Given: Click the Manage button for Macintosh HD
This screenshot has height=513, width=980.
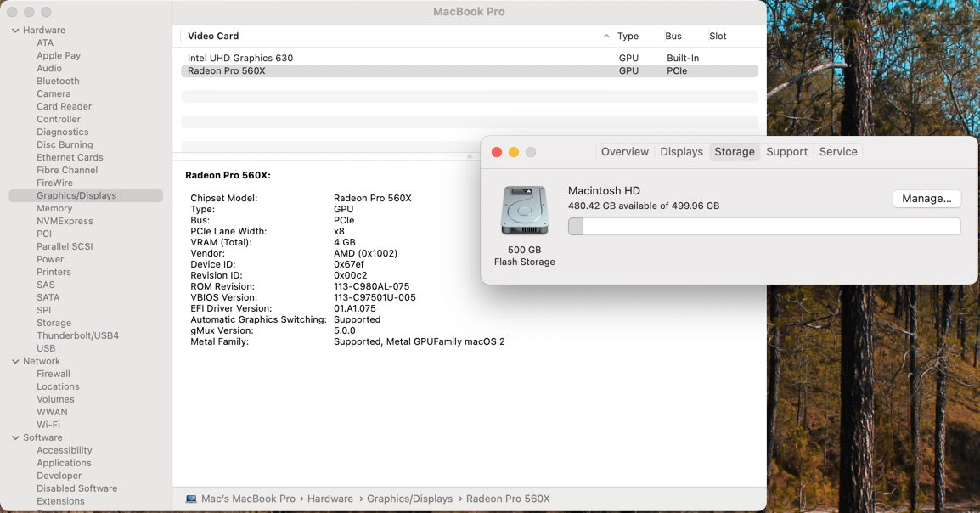Looking at the screenshot, I should pyautogui.click(x=926, y=198).
